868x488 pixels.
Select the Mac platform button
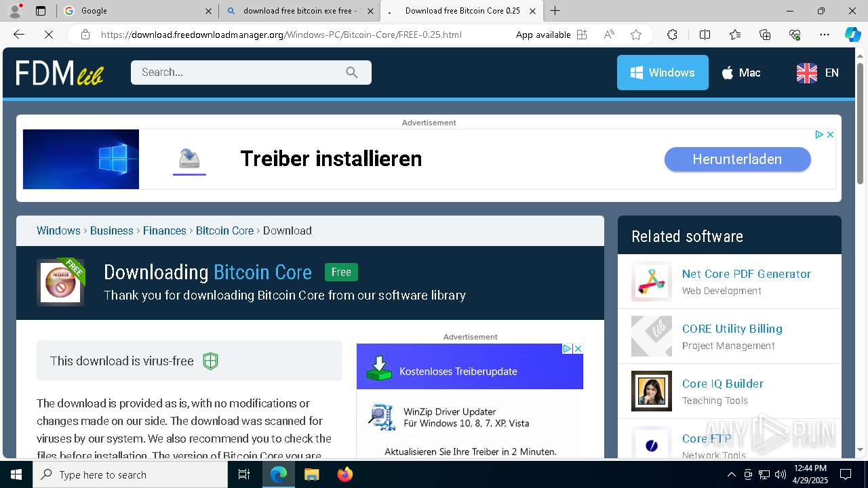(x=741, y=73)
